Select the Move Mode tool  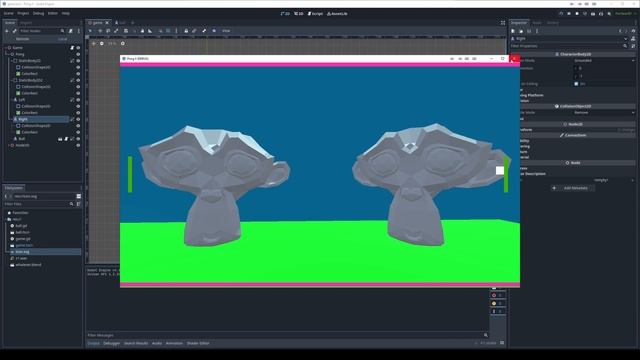click(x=100, y=31)
